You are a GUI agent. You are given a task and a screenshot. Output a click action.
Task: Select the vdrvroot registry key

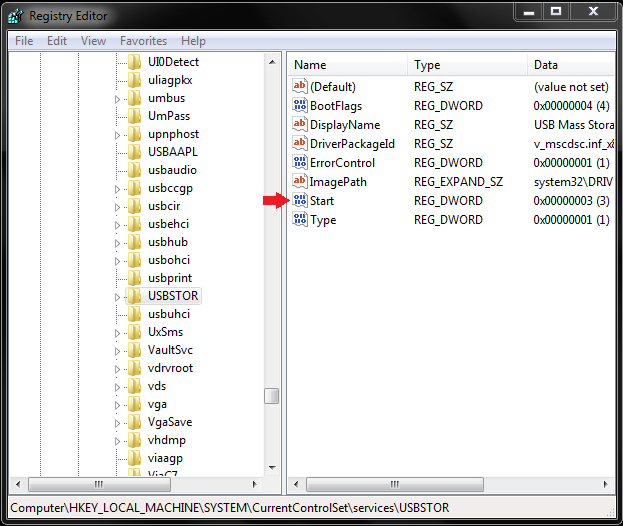(170, 368)
